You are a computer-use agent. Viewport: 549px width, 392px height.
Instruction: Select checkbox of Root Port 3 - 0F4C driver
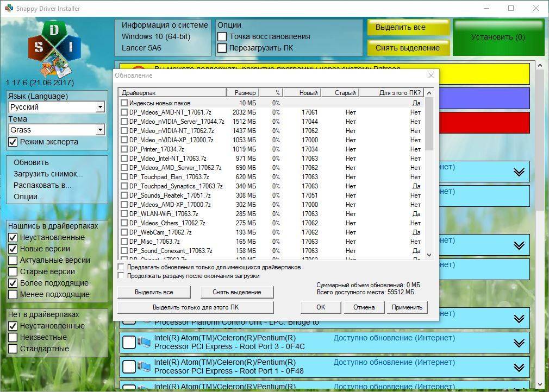(129, 343)
